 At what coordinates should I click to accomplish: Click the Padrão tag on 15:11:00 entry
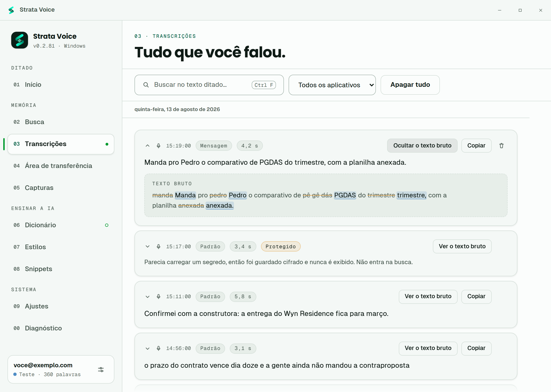210,297
